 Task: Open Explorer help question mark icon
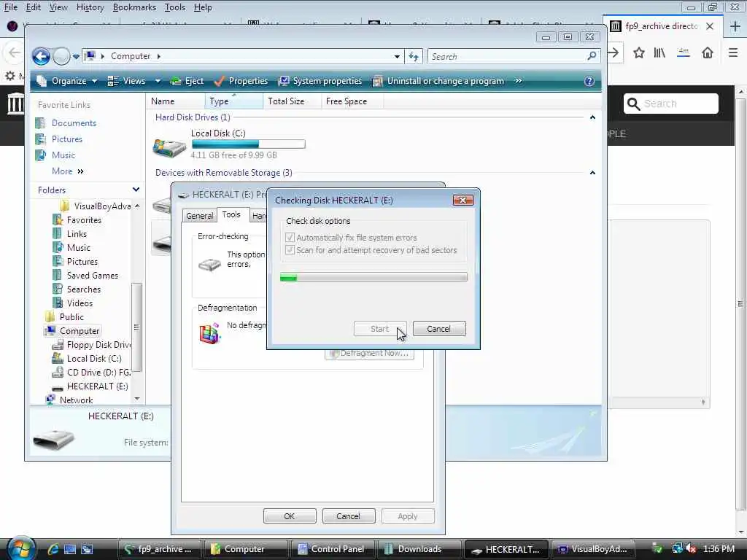pos(589,81)
